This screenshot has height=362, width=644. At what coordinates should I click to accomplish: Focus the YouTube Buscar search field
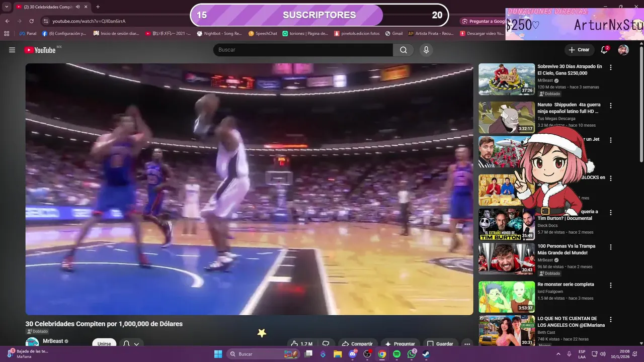[303, 50]
